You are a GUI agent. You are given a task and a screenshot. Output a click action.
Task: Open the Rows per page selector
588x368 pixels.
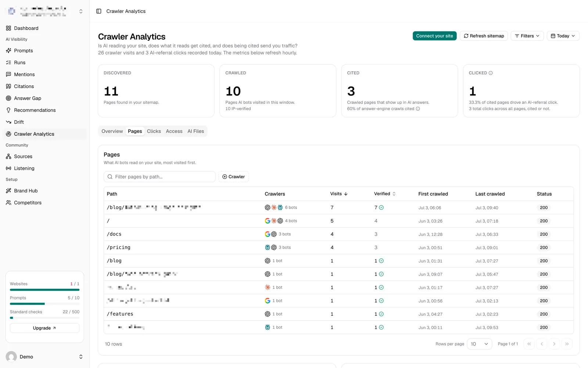[480, 344]
